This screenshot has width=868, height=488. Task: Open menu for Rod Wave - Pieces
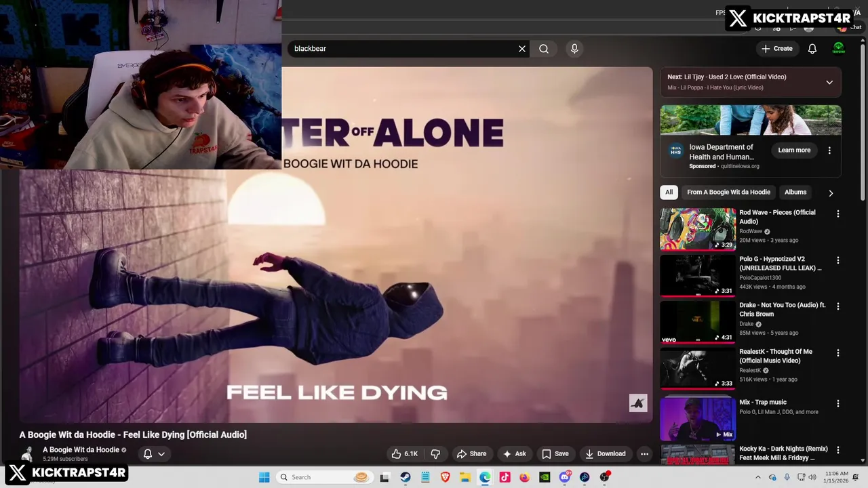tap(838, 213)
